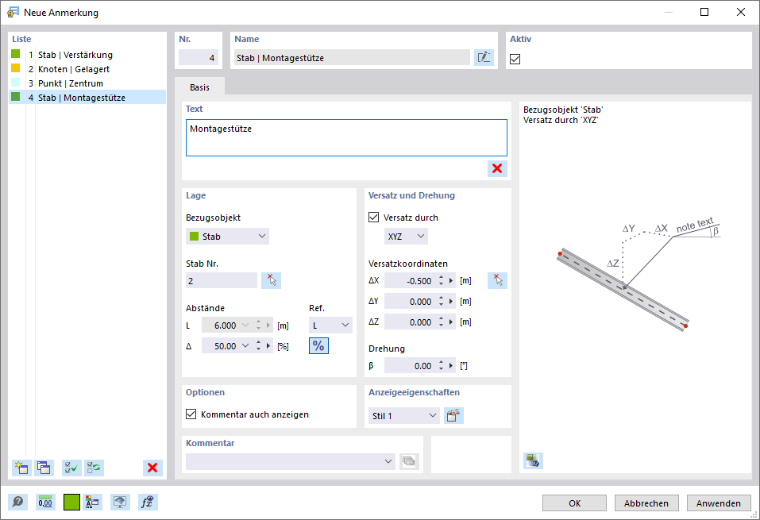Viewport: 760px width, 520px height.
Task: Click the green color swatch in the bottom bar
Action: tap(72, 503)
